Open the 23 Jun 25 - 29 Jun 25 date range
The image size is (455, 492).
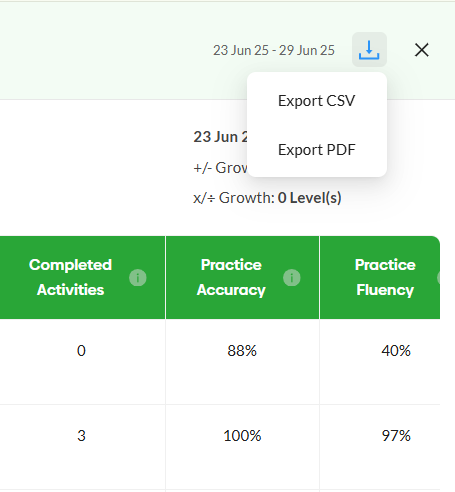(274, 50)
